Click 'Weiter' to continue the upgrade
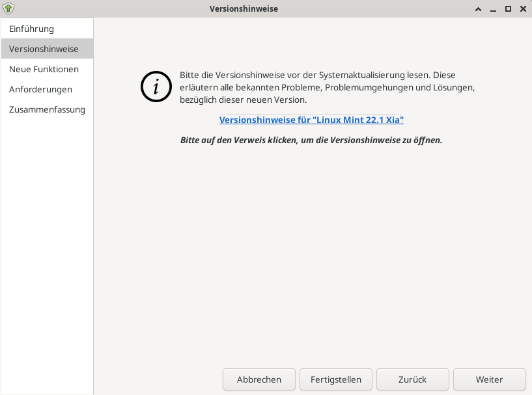Viewport: 532px width, 395px height. [x=489, y=379]
